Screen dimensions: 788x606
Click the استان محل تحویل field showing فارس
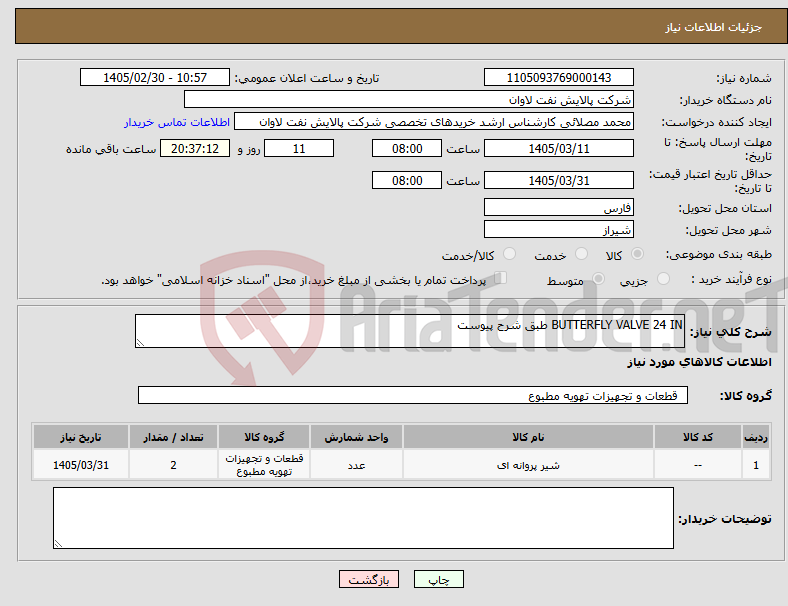558,207
